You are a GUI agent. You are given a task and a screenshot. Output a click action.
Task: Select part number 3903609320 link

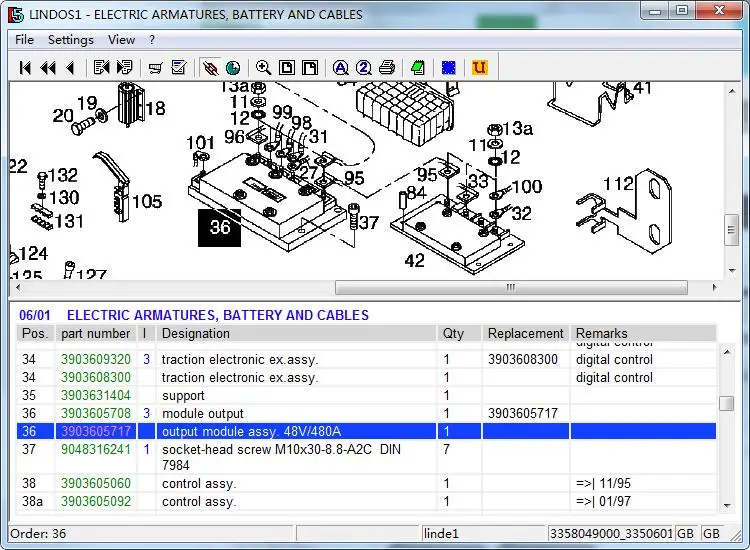tap(96, 360)
